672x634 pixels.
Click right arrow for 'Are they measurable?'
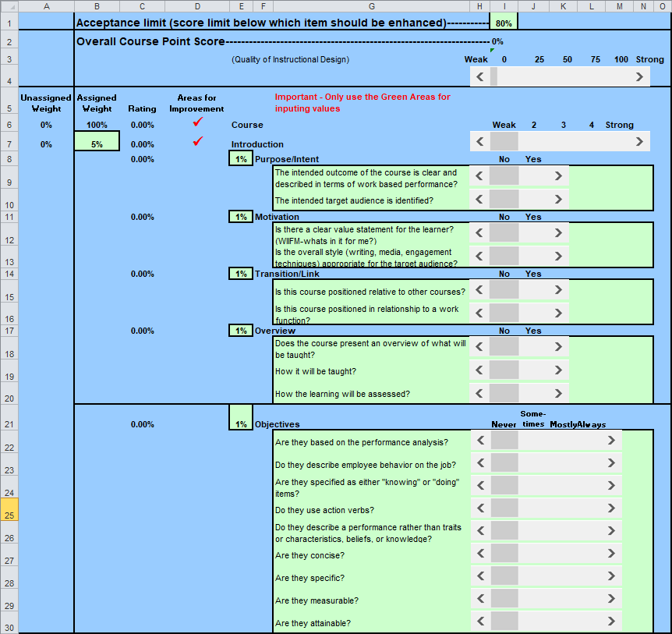click(x=611, y=598)
